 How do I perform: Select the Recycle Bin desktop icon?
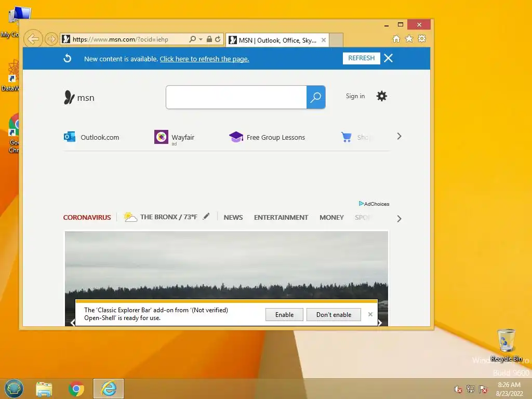506,345
